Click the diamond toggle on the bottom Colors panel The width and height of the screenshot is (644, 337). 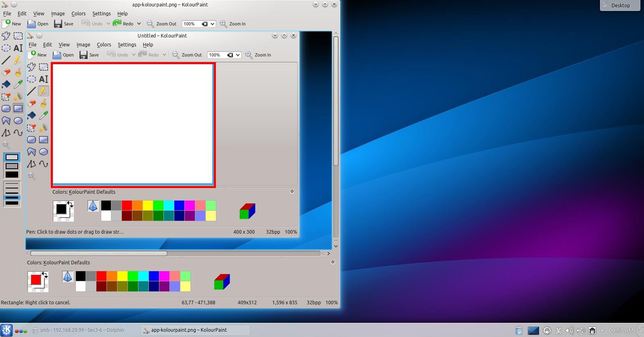coord(333,262)
